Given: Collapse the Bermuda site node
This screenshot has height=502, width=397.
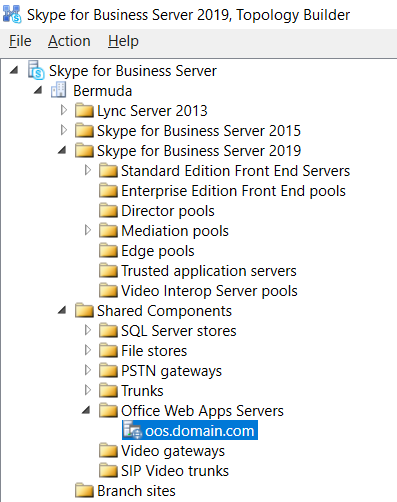Looking at the screenshot, I should [x=38, y=90].
